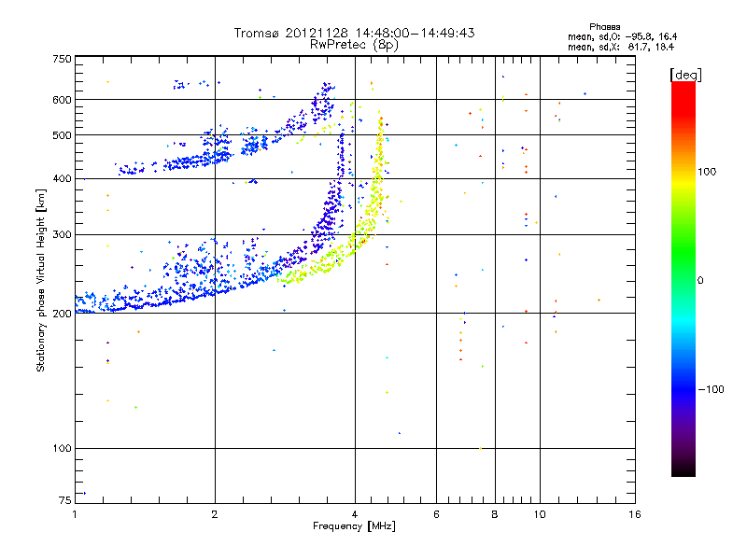Click the 'Phases' header text
This screenshot has width=747, height=560.
coord(604,27)
